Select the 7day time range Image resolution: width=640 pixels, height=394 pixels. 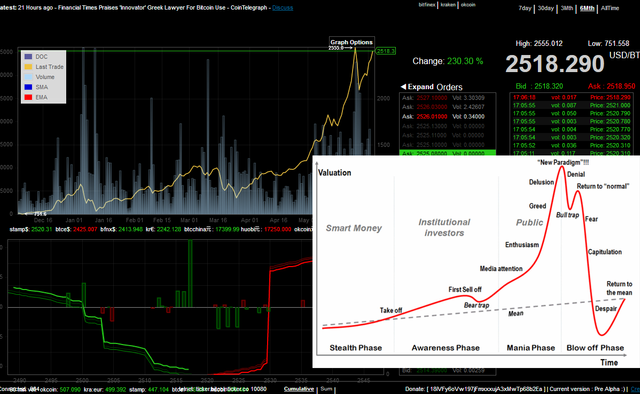tap(525, 8)
